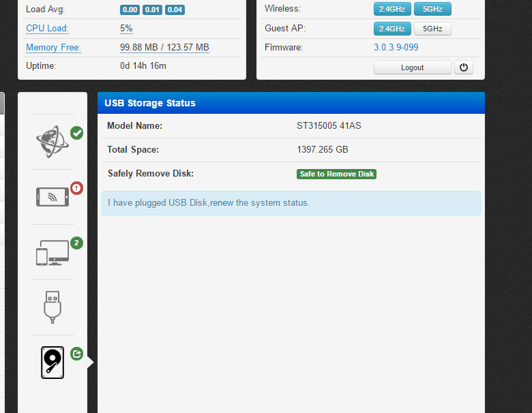The height and width of the screenshot is (413, 532).
Task: Click the Load Avg label
Action: pyautogui.click(x=46, y=9)
